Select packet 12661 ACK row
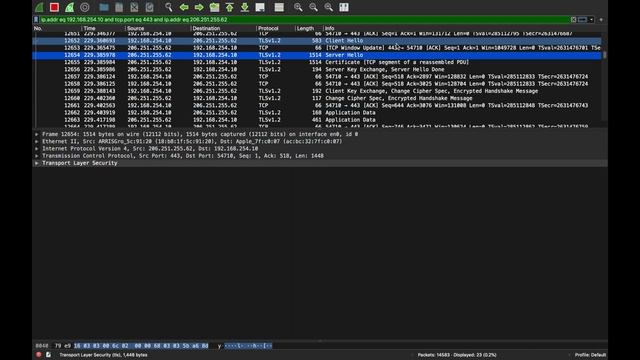 point(317,105)
